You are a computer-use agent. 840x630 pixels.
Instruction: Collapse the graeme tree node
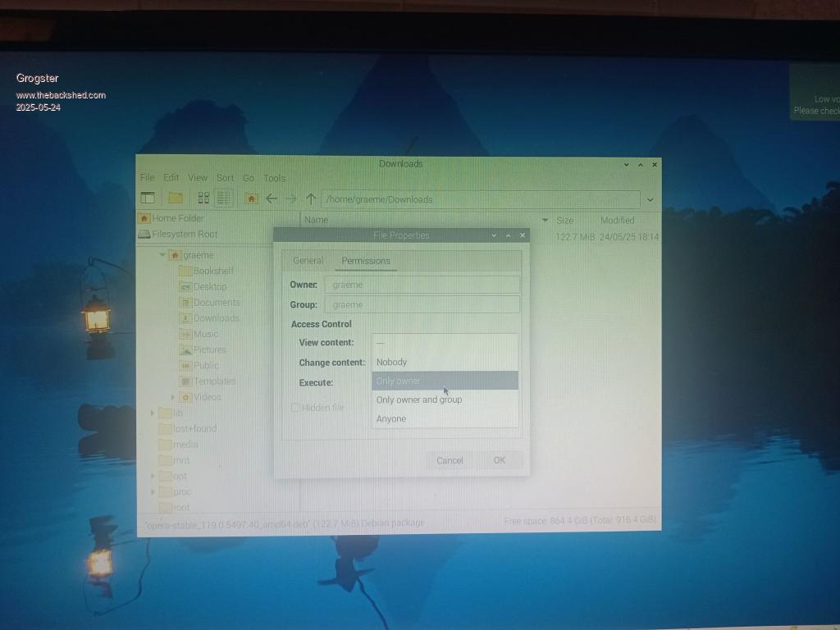[x=162, y=255]
